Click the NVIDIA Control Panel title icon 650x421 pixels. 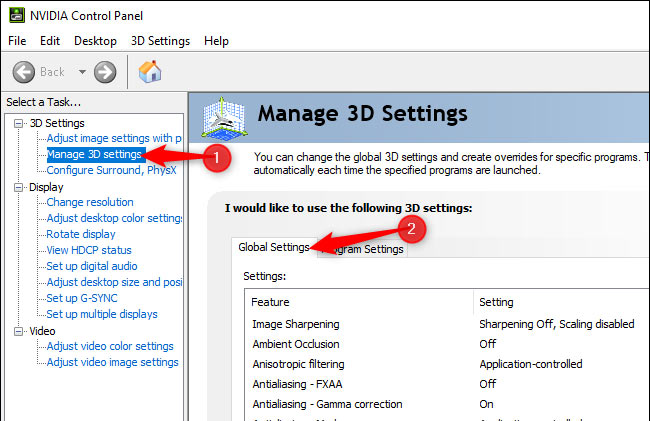pos(17,15)
